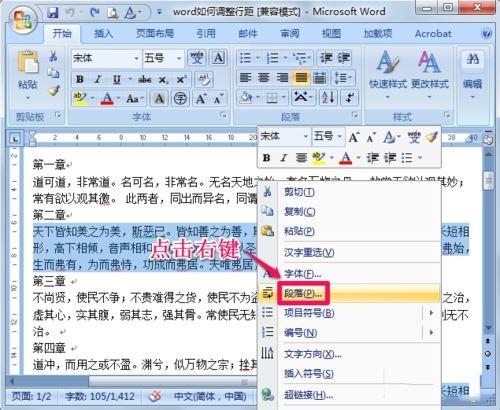Click Sort A-Z button in ribbon
Viewport: 500px width, 410px height.
click(328, 98)
